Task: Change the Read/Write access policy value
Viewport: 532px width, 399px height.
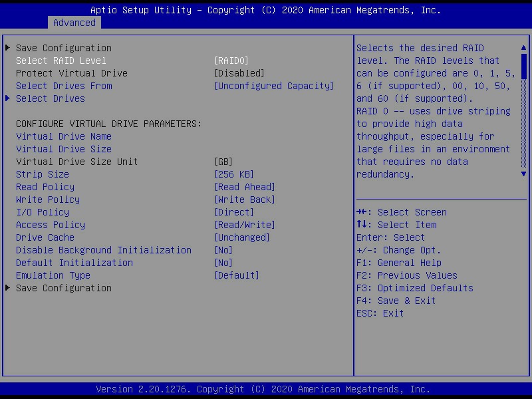Action: pyautogui.click(x=245, y=225)
